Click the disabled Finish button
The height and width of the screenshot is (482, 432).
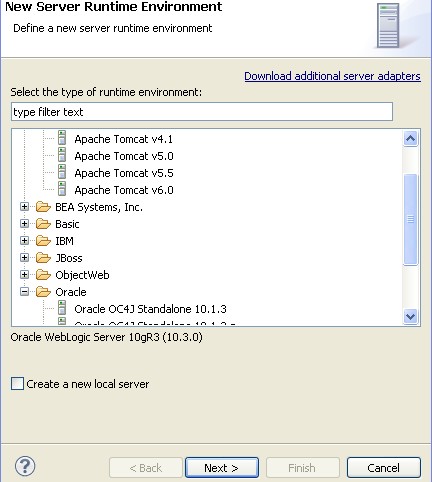(303, 468)
